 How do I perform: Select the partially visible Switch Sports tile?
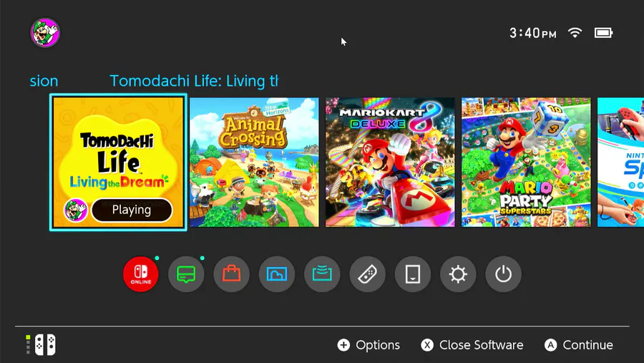(x=620, y=162)
